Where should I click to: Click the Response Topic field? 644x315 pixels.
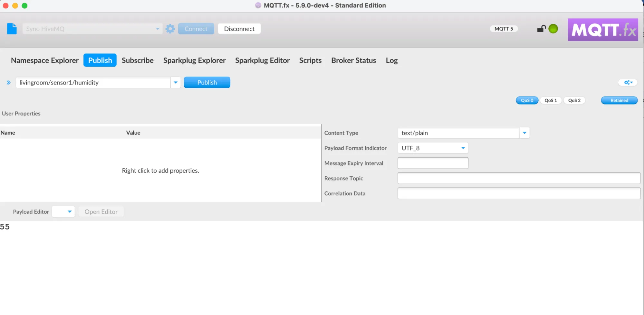pos(519,178)
